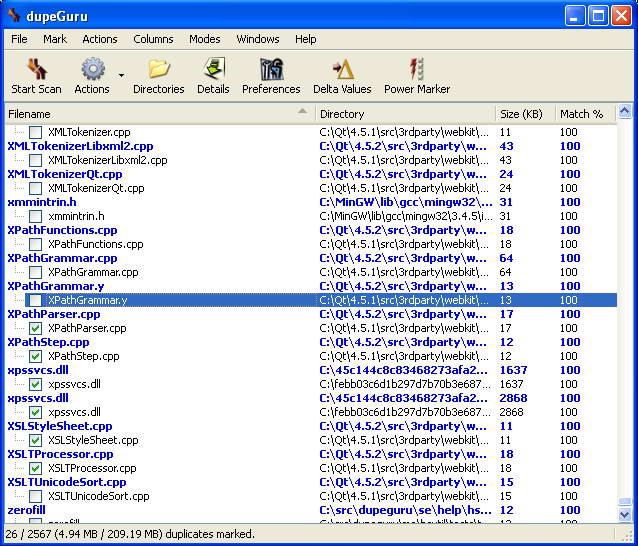The height and width of the screenshot is (546, 638).
Task: Open the Mark menu
Action: (x=55, y=39)
